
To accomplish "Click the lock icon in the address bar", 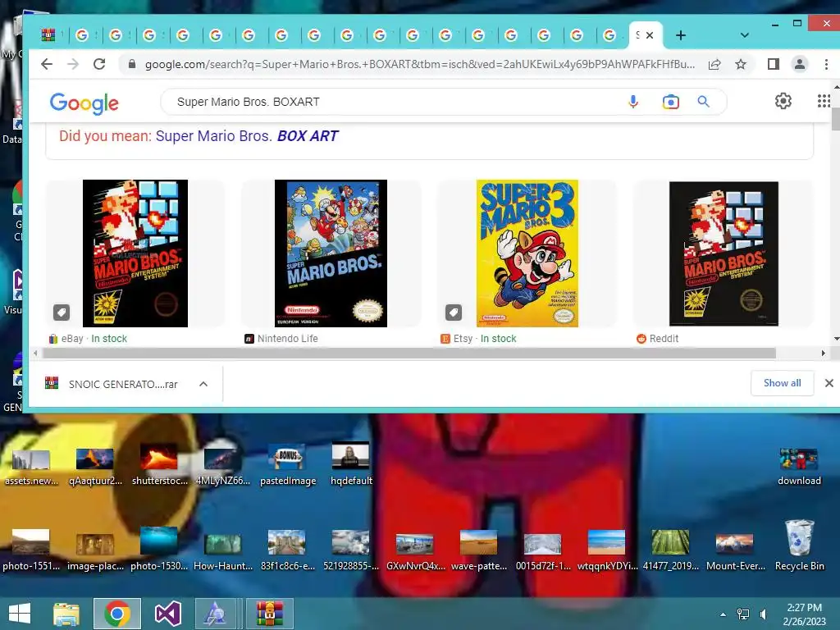I will pyautogui.click(x=132, y=64).
